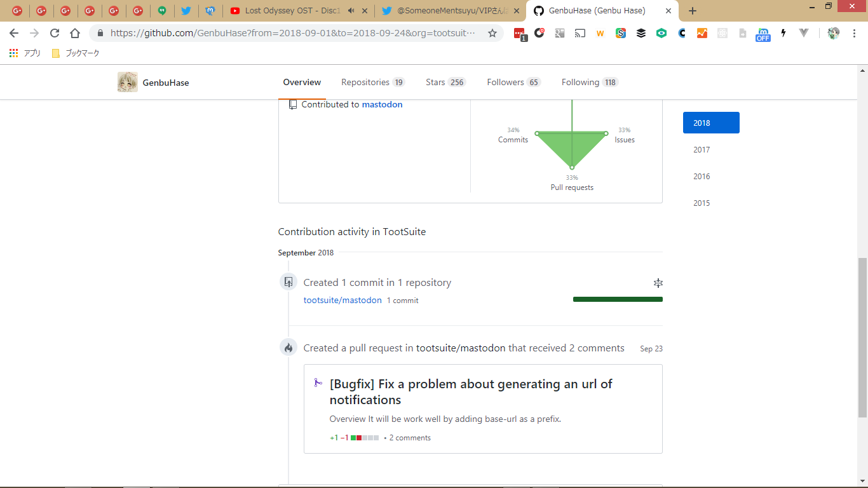The width and height of the screenshot is (868, 488).
Task: Click the red circular ad-blocker extension icon
Action: pyautogui.click(x=539, y=33)
